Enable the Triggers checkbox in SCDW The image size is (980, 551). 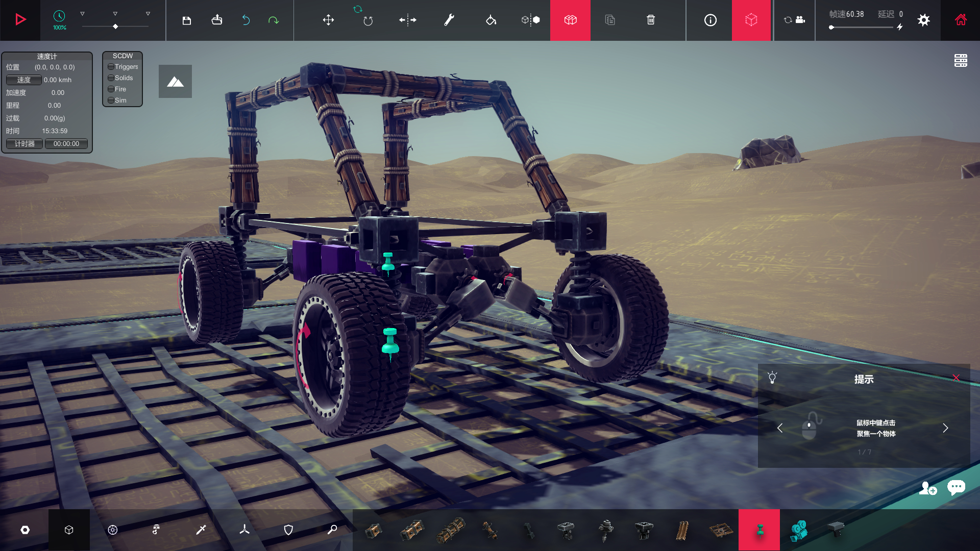point(111,67)
